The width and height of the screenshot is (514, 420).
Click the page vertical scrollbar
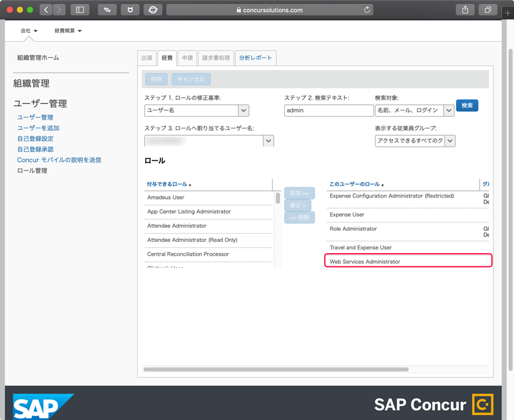coord(510,210)
